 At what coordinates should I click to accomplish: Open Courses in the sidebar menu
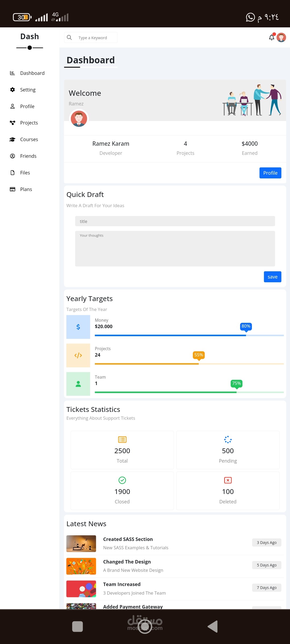pyautogui.click(x=29, y=140)
